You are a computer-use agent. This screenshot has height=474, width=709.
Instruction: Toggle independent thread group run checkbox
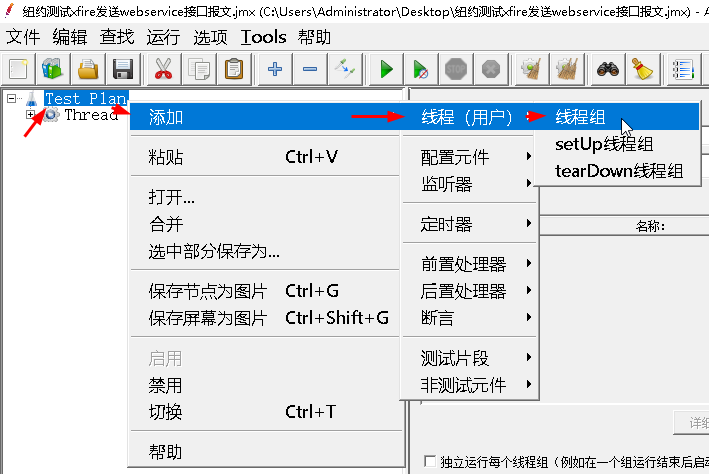[430, 461]
